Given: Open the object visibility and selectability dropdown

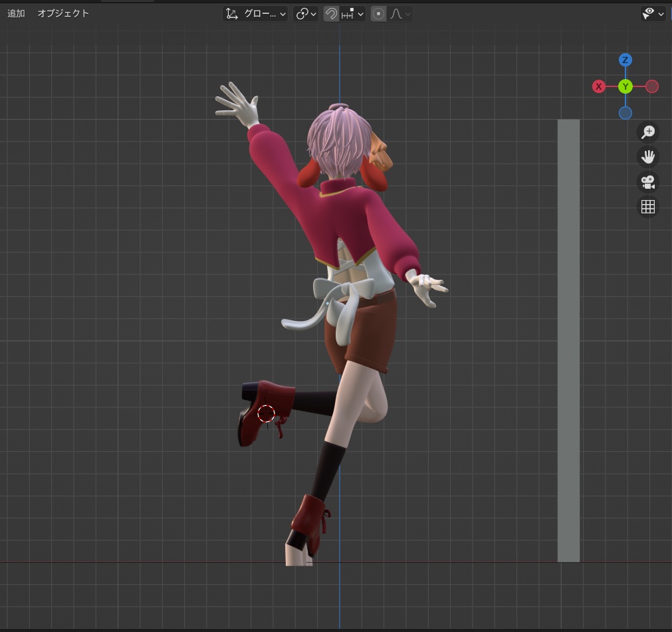Looking at the screenshot, I should pos(653,14).
